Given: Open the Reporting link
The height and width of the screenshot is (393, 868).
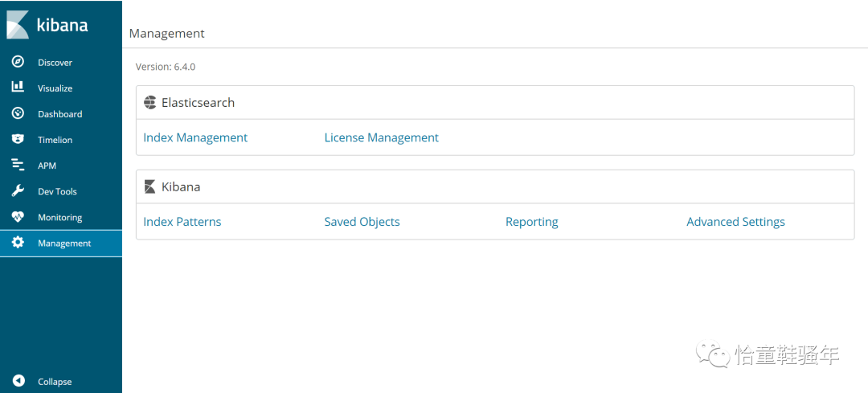Looking at the screenshot, I should coord(532,222).
